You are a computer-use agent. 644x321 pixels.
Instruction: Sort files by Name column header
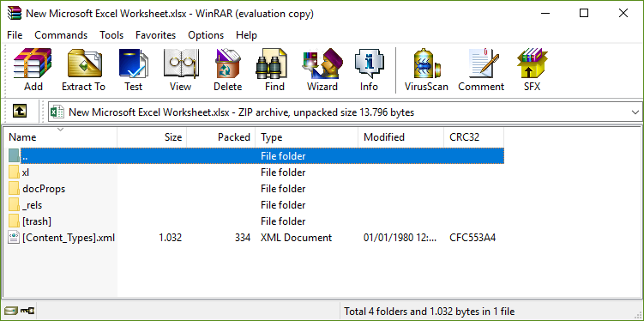pos(60,136)
